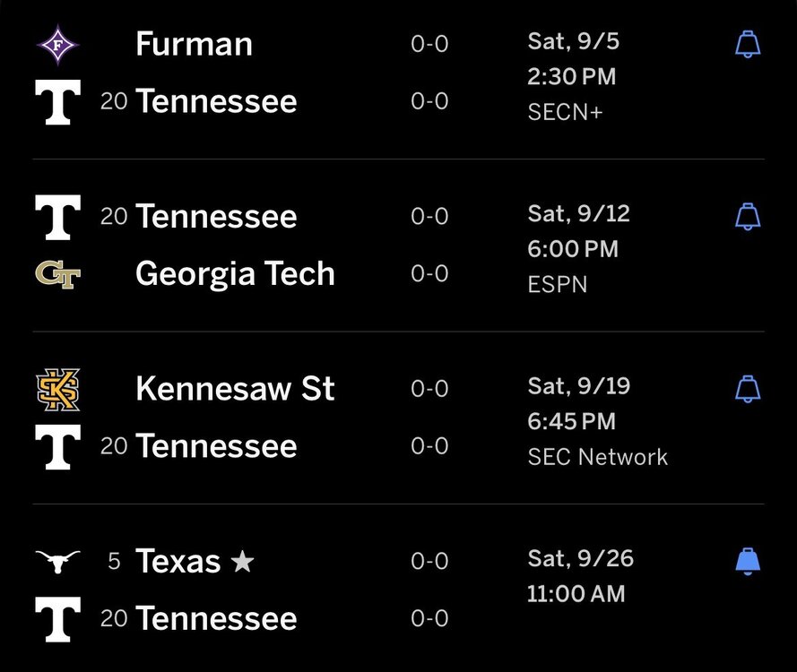
Task: Tap Tennessee T logo in Kennesaw St game
Action: (58, 447)
